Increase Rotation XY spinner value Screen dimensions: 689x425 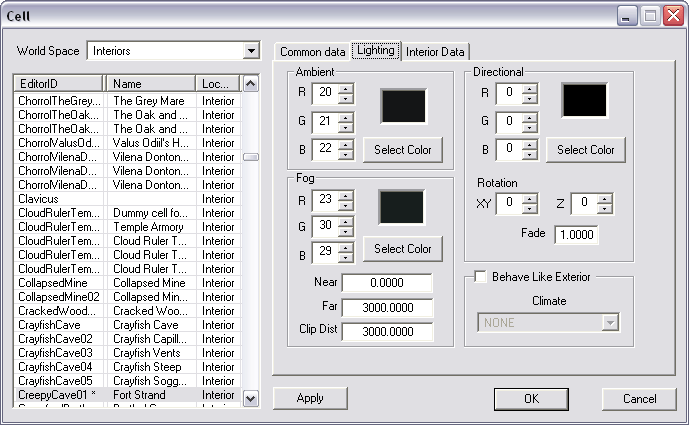[x=530, y=199]
